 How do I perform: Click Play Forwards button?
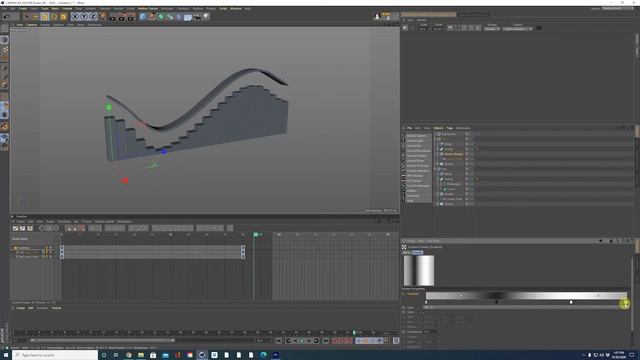(302, 341)
